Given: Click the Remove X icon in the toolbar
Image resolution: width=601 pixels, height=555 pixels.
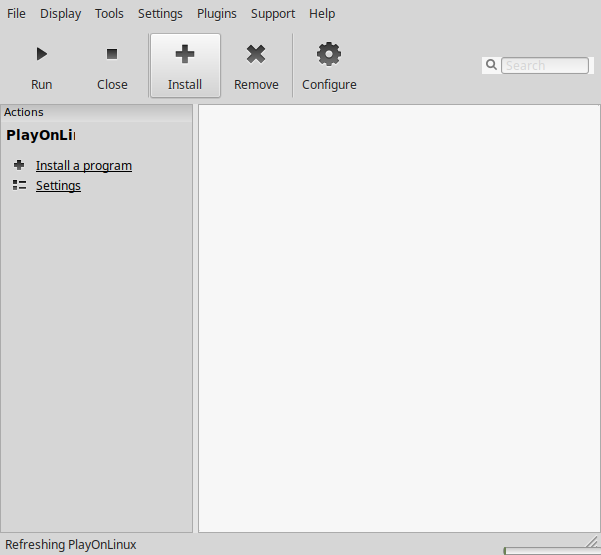Looking at the screenshot, I should 256,54.
